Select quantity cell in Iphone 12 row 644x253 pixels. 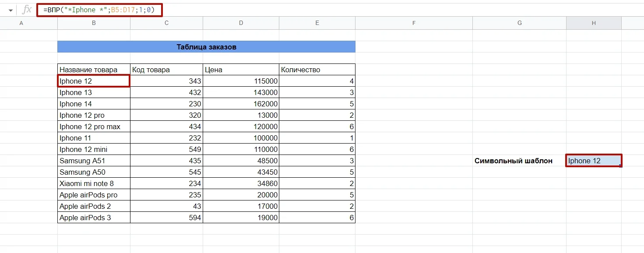click(x=317, y=81)
